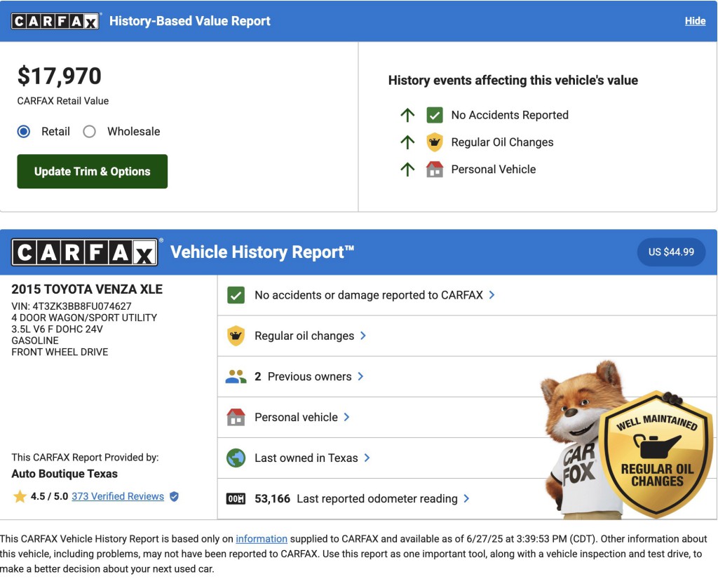Image resolution: width=718 pixels, height=588 pixels.
Task: Click the Well Maintained gold badge
Action: (x=656, y=454)
